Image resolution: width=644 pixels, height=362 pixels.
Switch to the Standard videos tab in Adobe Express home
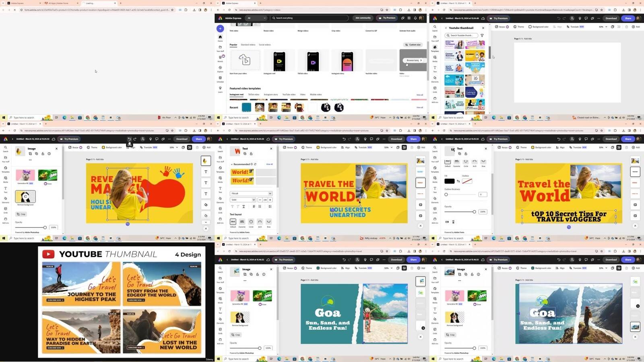(x=248, y=45)
